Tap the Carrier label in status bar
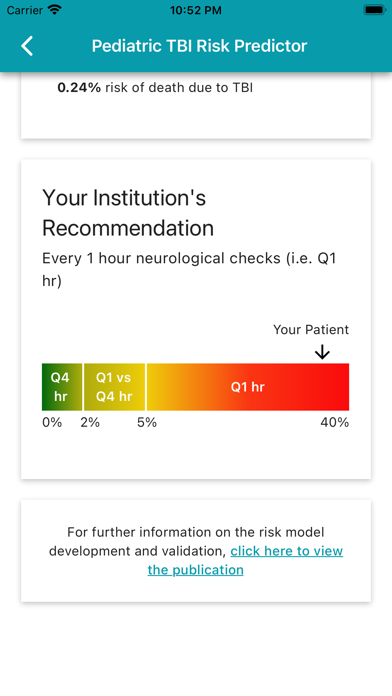This screenshot has height=696, width=392. click(x=24, y=10)
